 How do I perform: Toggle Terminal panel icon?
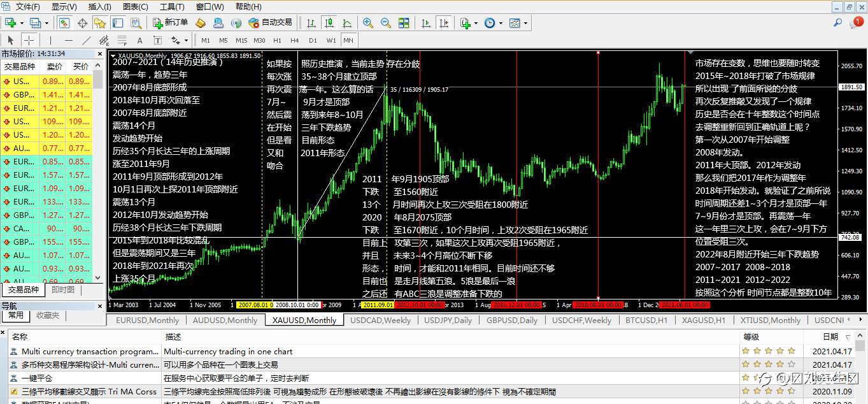pos(118,22)
